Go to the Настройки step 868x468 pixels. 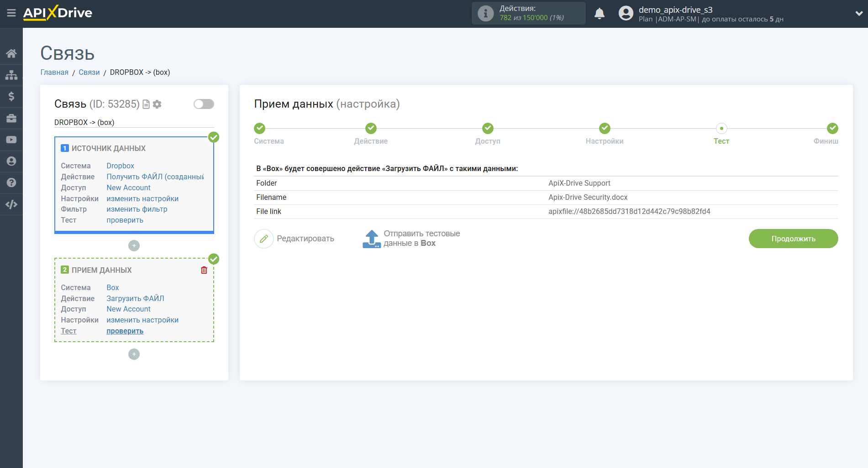point(604,129)
